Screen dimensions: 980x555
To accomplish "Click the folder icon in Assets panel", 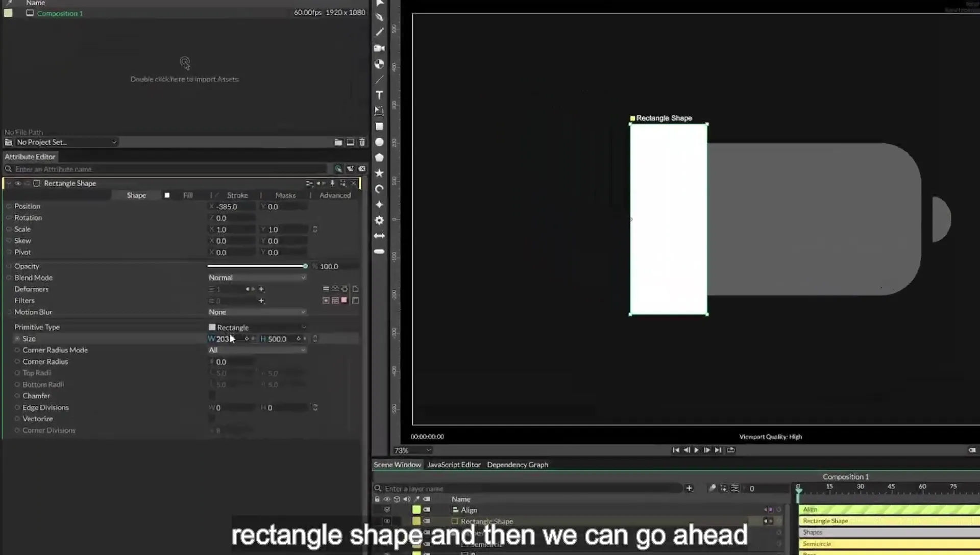I will point(338,142).
